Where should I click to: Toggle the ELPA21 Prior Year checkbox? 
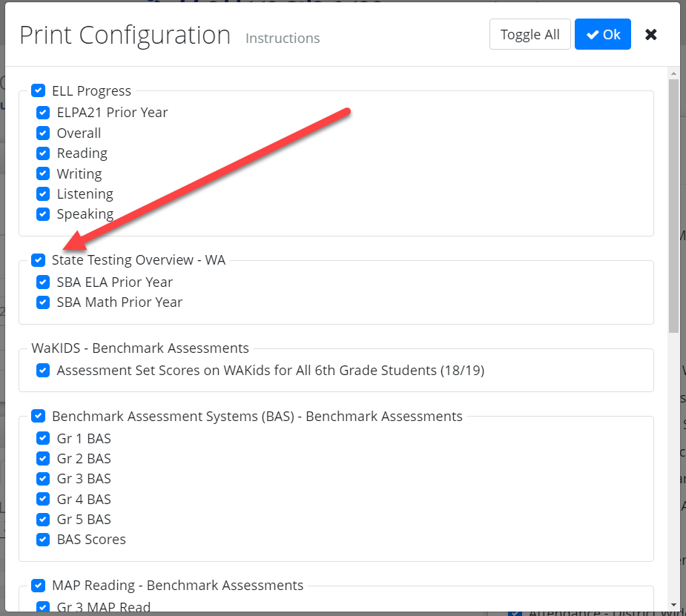click(43, 113)
